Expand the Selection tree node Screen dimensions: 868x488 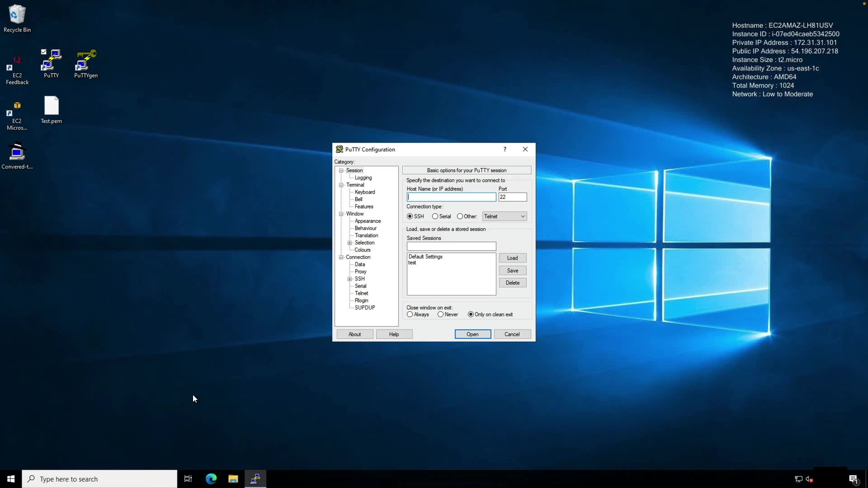[349, 243]
